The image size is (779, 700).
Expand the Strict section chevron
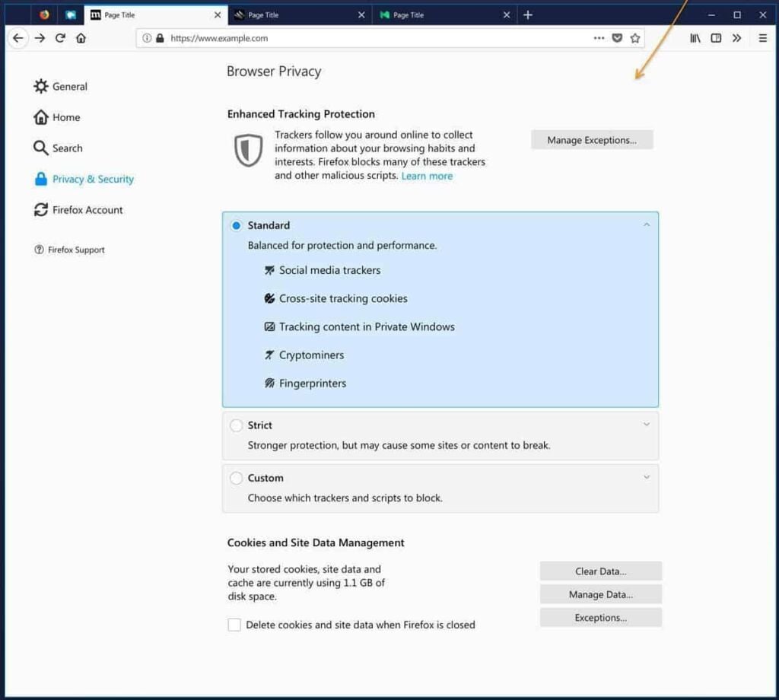click(x=647, y=425)
